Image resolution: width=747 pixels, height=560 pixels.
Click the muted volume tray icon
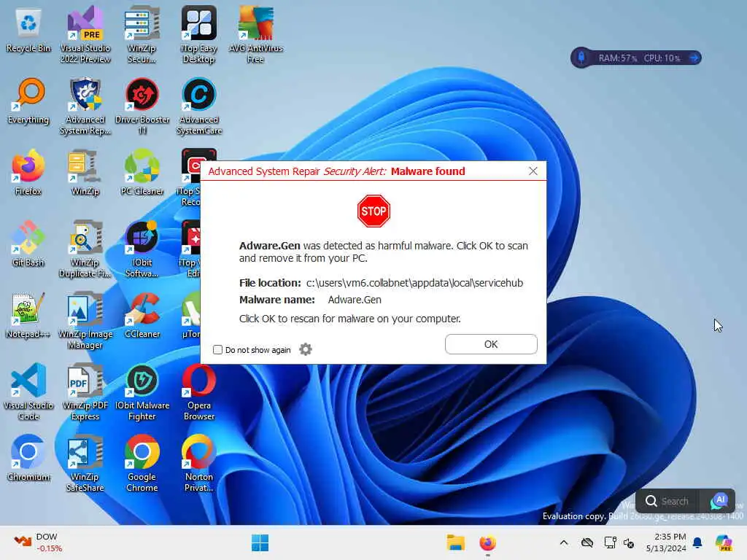click(629, 542)
